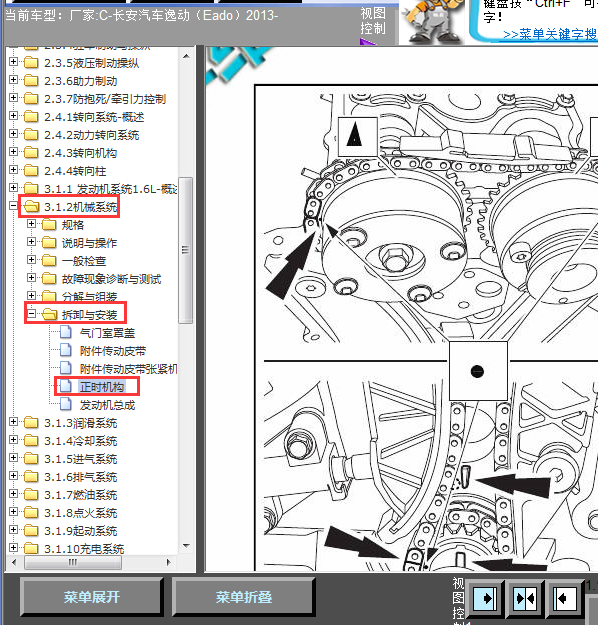Click the view control left-arrow icon
The width and height of the screenshot is (598, 625).
(x=565, y=598)
